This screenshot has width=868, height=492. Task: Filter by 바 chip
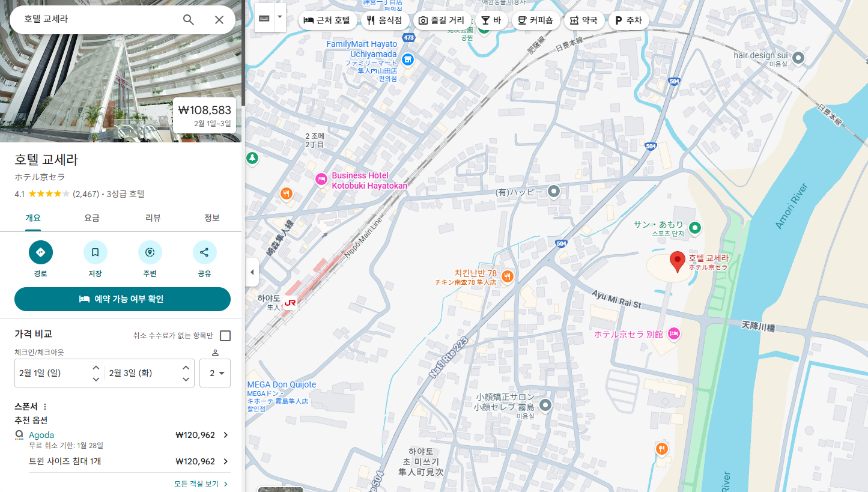tap(491, 20)
